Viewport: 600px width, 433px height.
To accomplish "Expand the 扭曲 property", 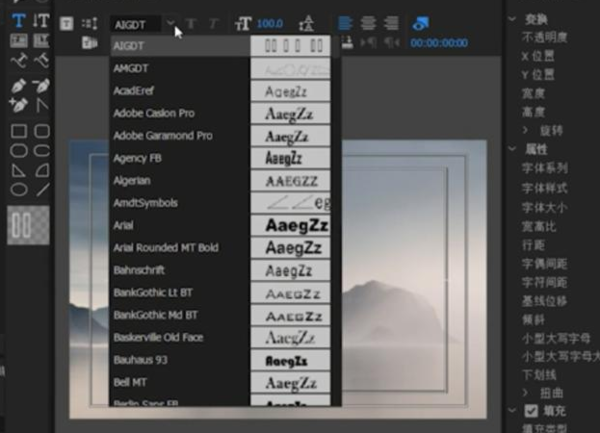I will 525,392.
